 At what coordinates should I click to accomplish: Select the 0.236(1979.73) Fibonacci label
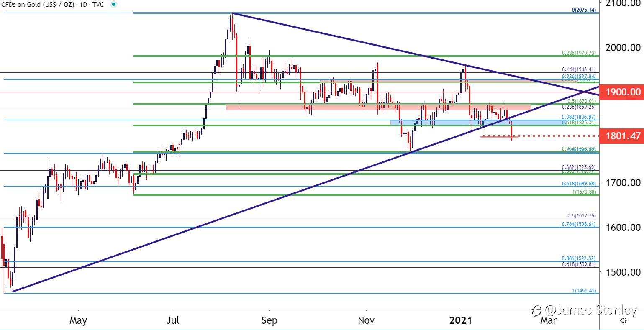[x=578, y=53]
